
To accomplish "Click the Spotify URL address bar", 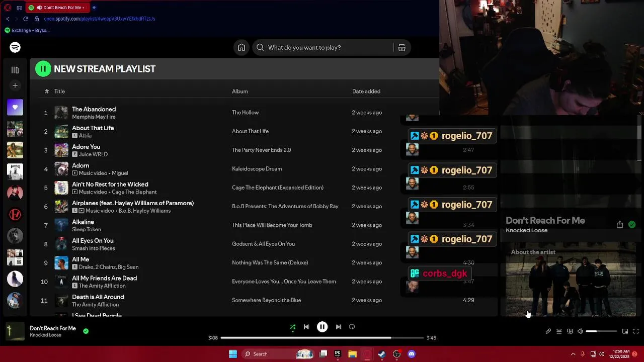I will pos(99,19).
